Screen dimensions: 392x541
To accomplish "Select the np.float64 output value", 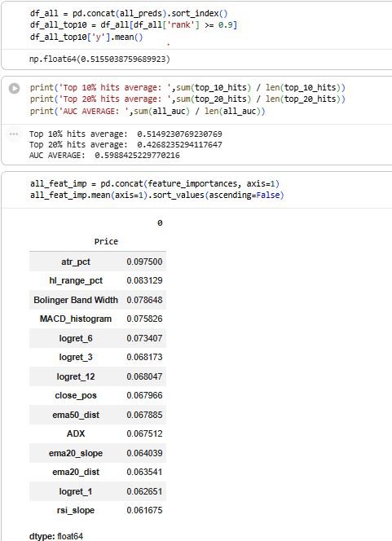I will pyautogui.click(x=99, y=59).
